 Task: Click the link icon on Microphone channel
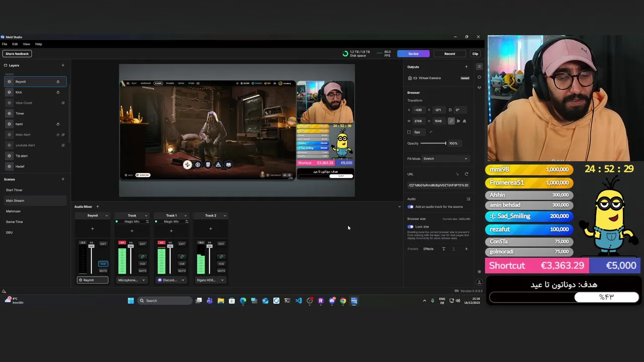[142, 256]
